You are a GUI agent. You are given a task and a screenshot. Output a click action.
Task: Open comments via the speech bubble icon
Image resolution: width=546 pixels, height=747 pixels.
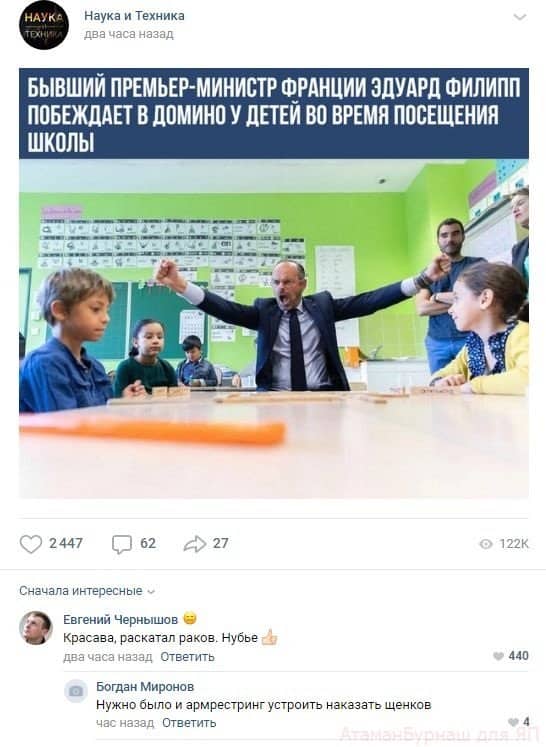pyautogui.click(x=121, y=544)
